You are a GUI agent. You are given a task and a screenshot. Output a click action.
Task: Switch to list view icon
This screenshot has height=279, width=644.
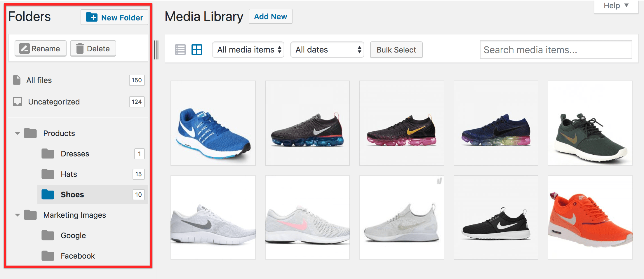click(180, 50)
